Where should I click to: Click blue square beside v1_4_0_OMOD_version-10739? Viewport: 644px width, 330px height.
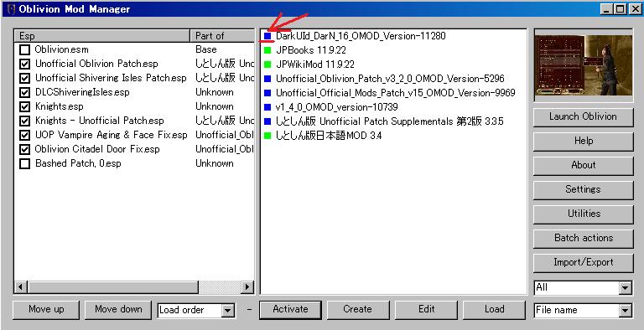[x=267, y=107]
